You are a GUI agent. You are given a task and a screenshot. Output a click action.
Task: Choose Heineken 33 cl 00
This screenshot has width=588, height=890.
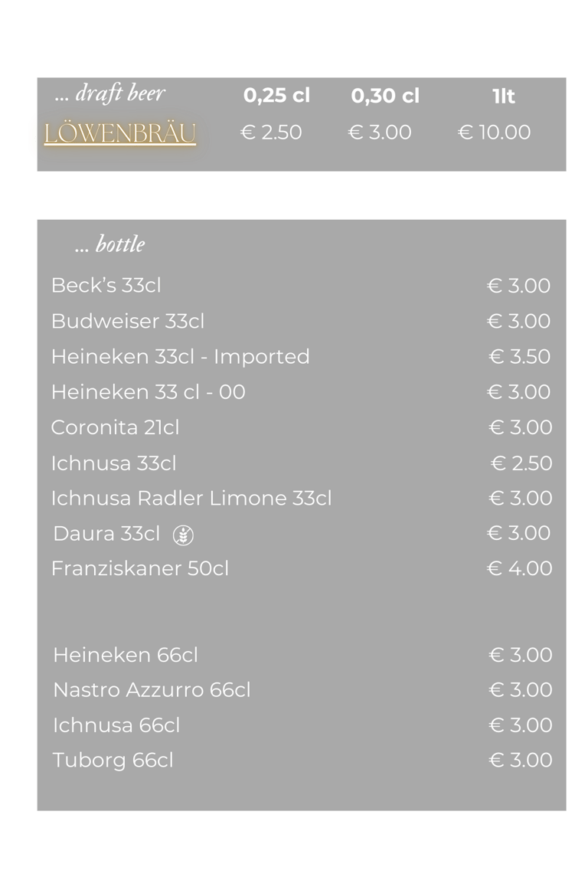point(148,392)
